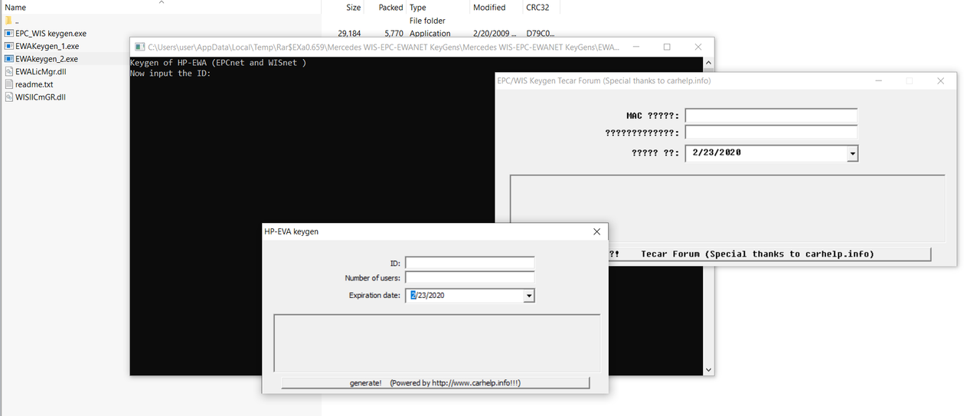Click 'File folder' type text

(x=427, y=21)
